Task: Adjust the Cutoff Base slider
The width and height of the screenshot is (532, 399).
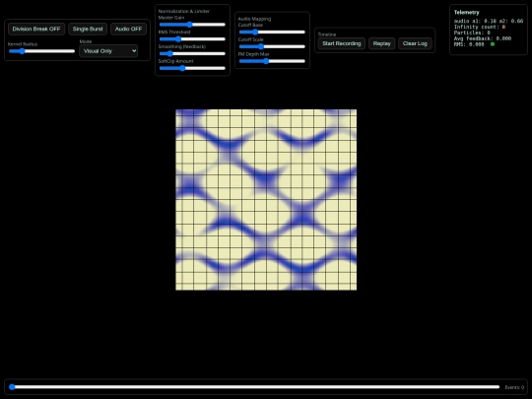Action: pyautogui.click(x=272, y=32)
